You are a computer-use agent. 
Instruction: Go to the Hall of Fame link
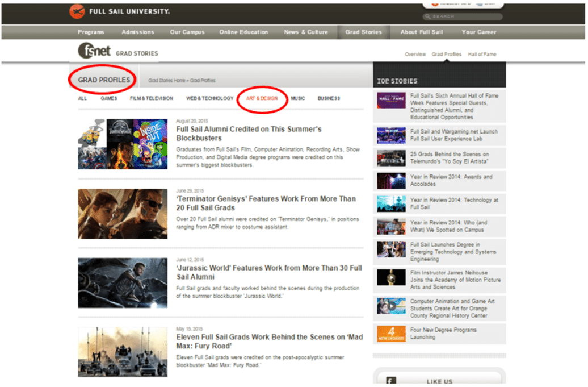482,55
